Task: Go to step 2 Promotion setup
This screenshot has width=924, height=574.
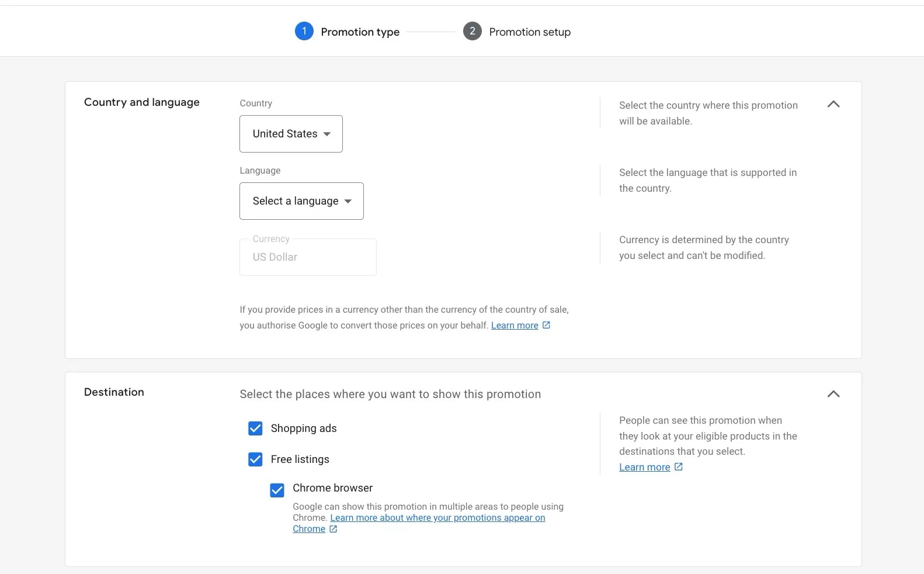Action: tap(517, 32)
